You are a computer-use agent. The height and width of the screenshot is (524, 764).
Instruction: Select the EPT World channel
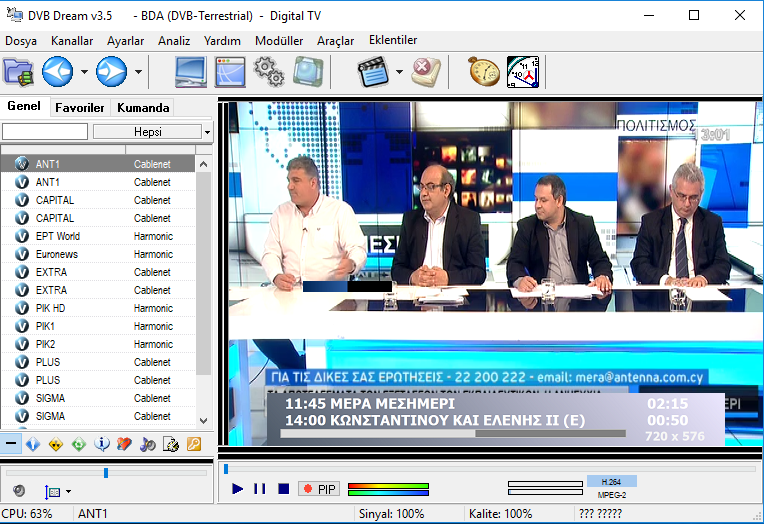98,236
